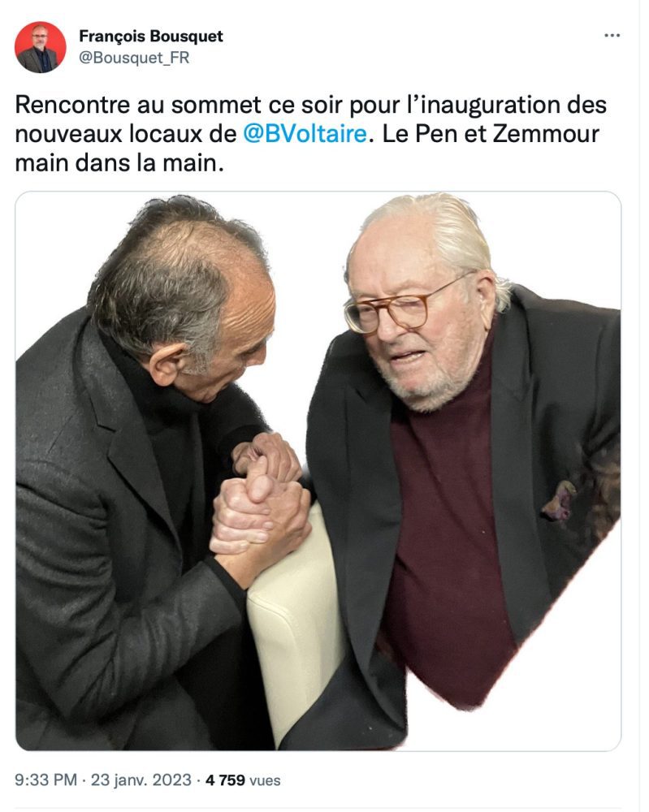649x812 pixels.
Task: Open the tweet's attached photo
Action: click(x=318, y=471)
